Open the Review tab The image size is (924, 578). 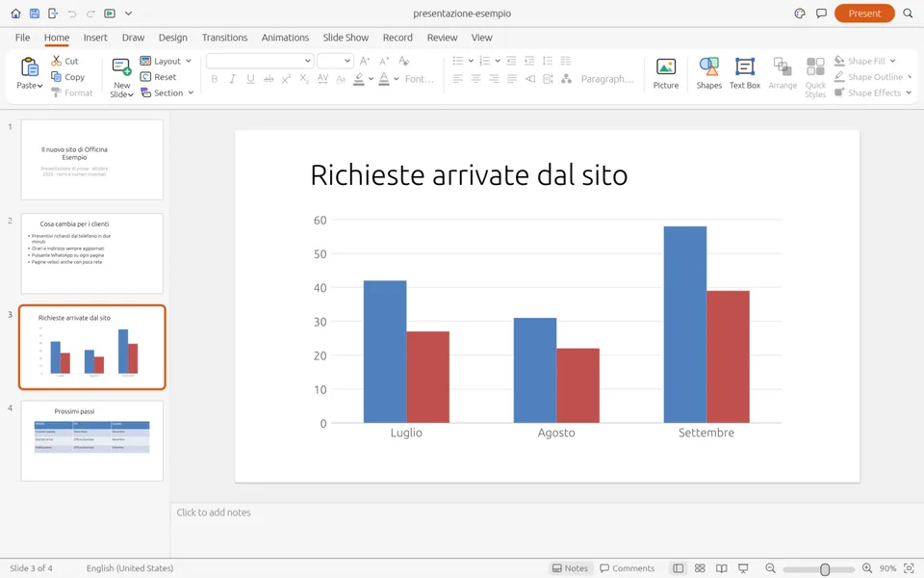click(442, 38)
